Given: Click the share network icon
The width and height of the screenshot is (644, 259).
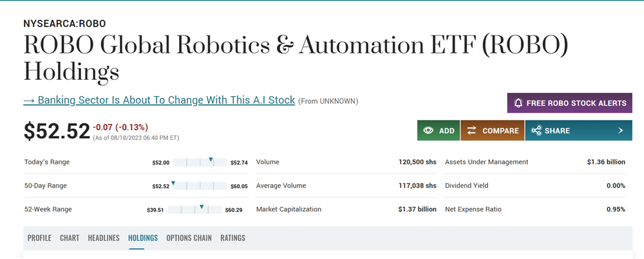Looking at the screenshot, I should click(x=536, y=131).
